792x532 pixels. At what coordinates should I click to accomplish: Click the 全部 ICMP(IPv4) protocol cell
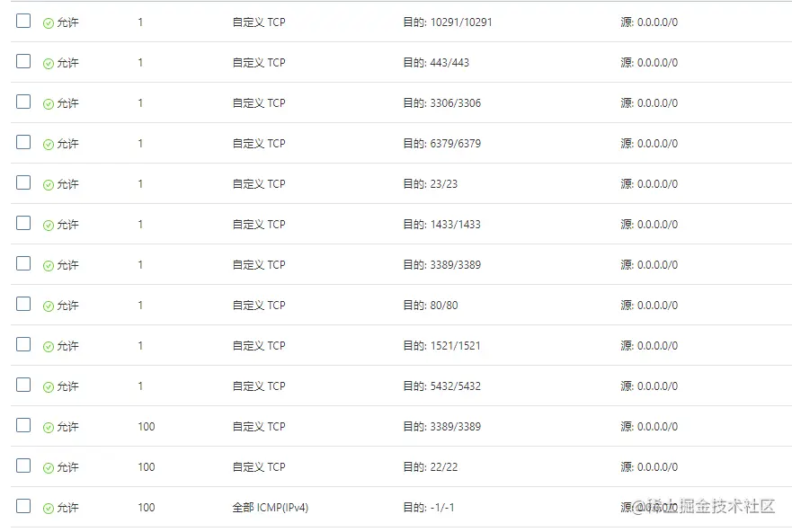click(271, 507)
